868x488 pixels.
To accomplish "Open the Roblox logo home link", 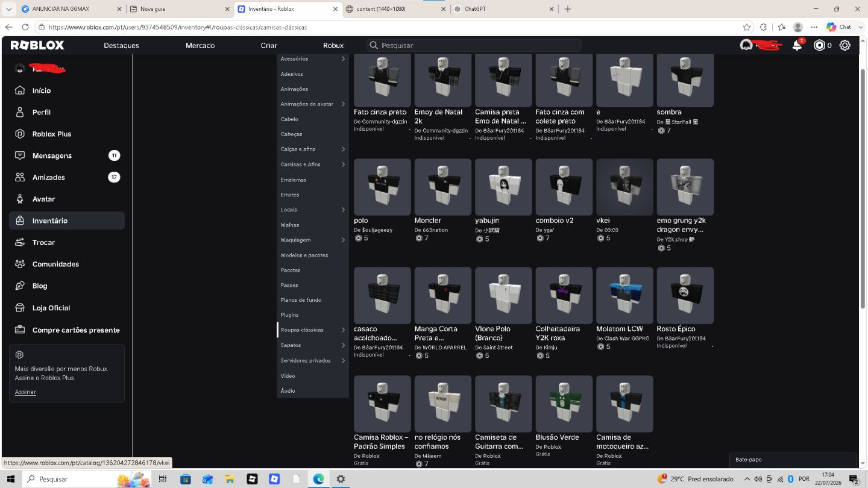I will 37,45.
